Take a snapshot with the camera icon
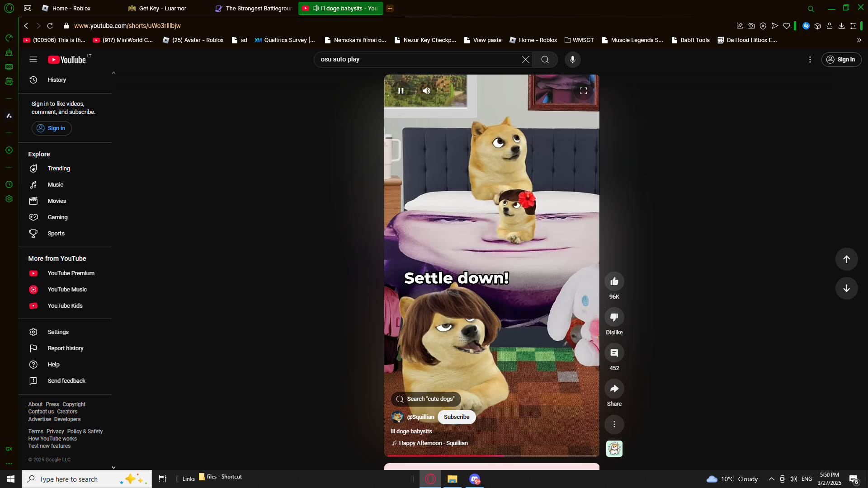The height and width of the screenshot is (488, 868). click(x=751, y=26)
